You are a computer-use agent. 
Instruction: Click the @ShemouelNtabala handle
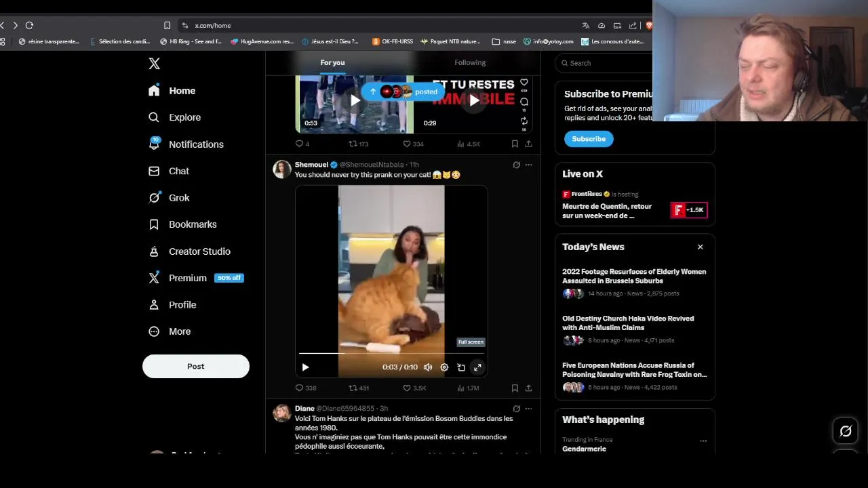coord(371,165)
